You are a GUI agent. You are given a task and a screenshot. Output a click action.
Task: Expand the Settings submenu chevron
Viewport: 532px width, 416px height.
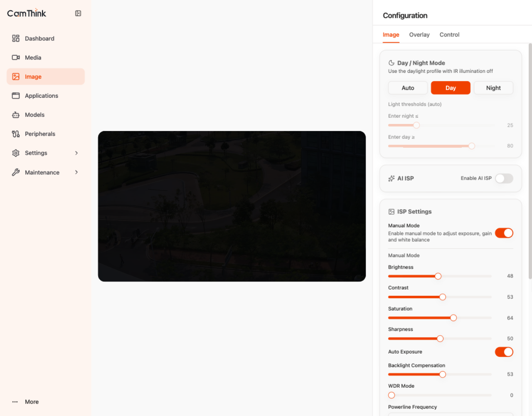76,153
